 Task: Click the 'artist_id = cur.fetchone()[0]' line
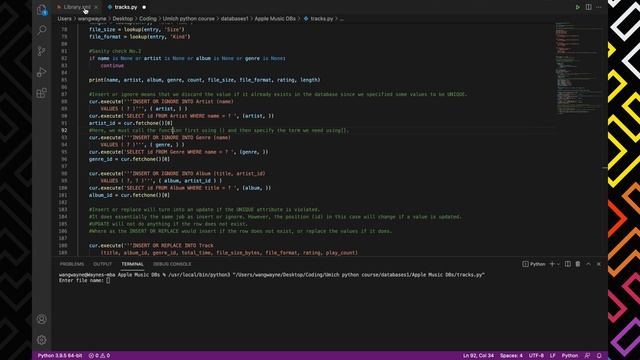131,123
